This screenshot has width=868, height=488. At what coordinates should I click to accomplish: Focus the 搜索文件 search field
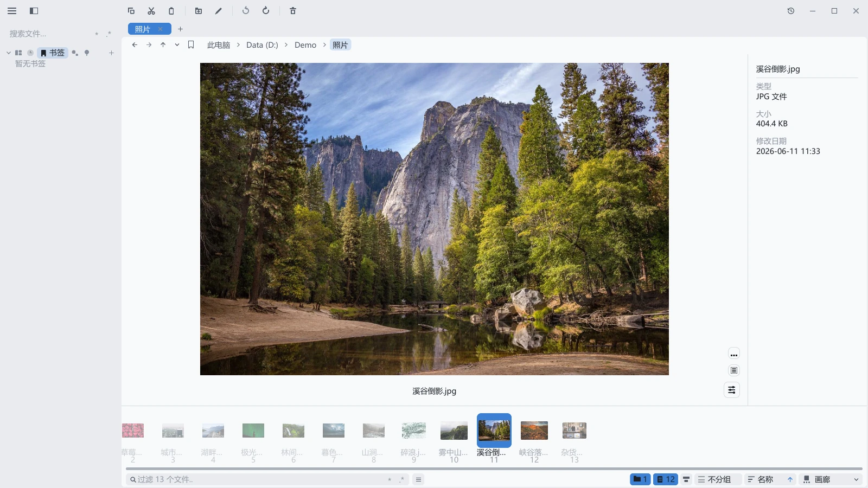coord(49,34)
